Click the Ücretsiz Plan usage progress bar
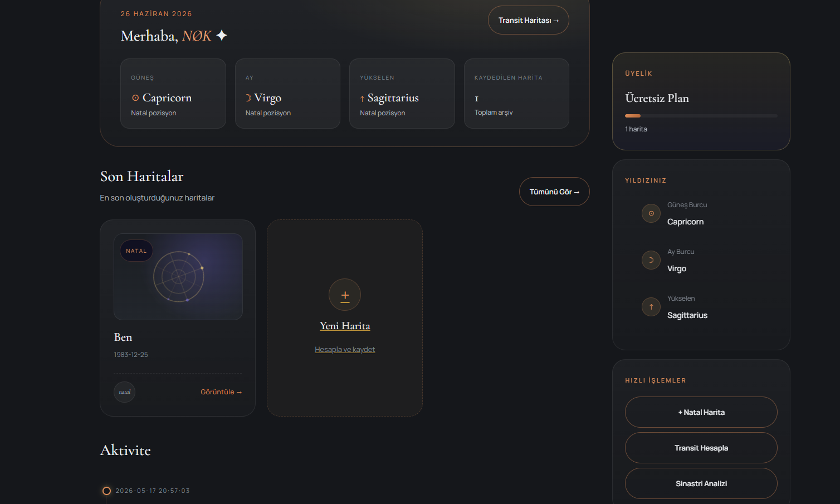Screen dimensions: 840x504 pyautogui.click(x=701, y=116)
